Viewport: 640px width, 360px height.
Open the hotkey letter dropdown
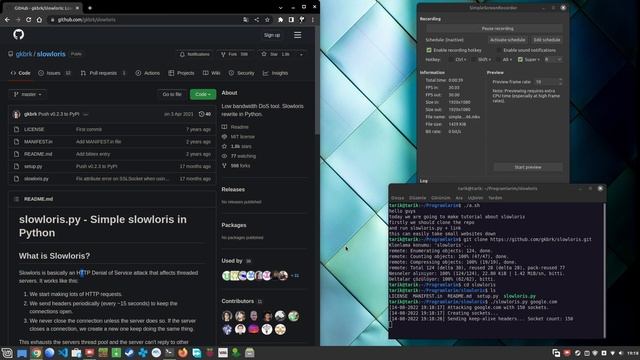553,60
